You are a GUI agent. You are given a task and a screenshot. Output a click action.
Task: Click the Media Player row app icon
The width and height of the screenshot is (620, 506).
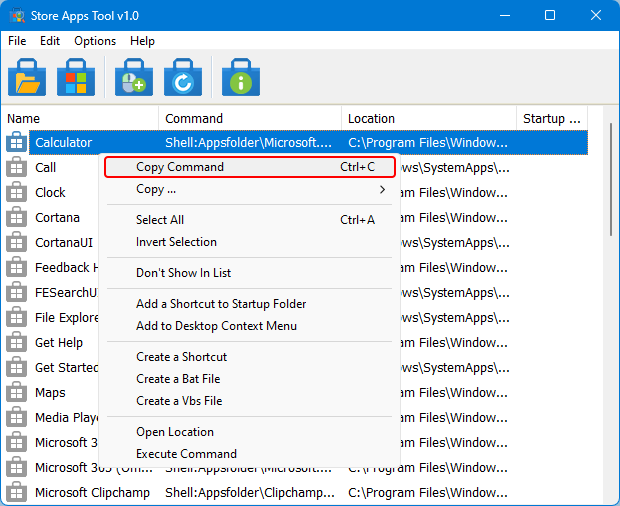tap(16, 417)
